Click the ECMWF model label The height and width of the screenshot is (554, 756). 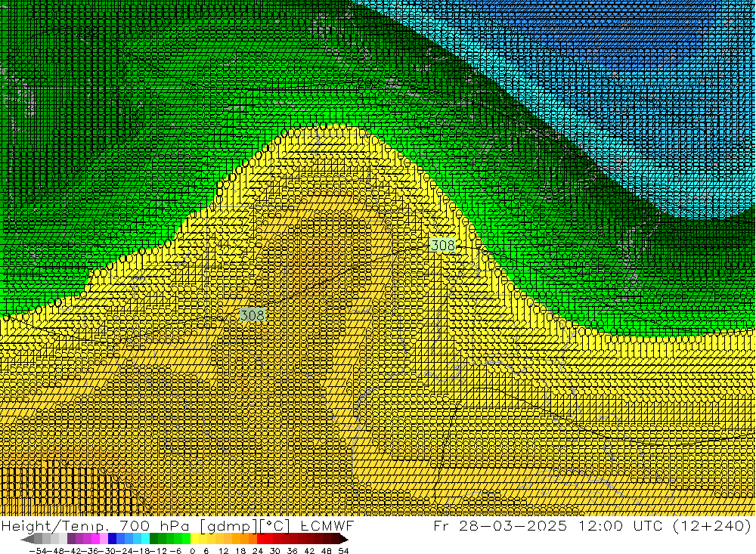(x=327, y=525)
